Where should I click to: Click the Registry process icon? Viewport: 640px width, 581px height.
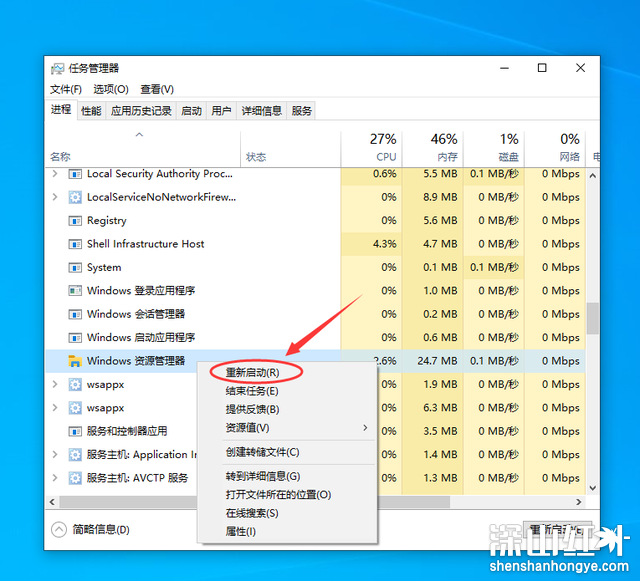point(75,221)
